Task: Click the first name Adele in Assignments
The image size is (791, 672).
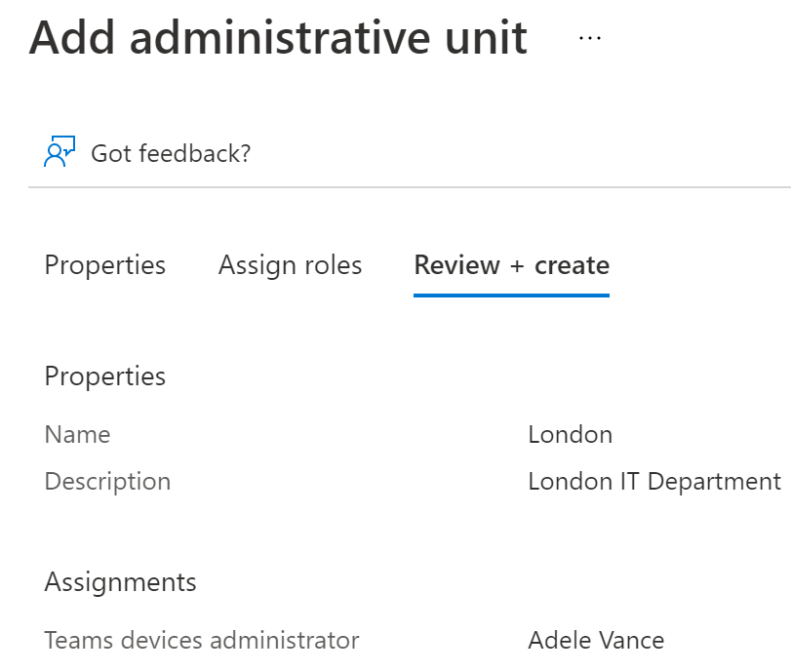Action: coord(559,641)
